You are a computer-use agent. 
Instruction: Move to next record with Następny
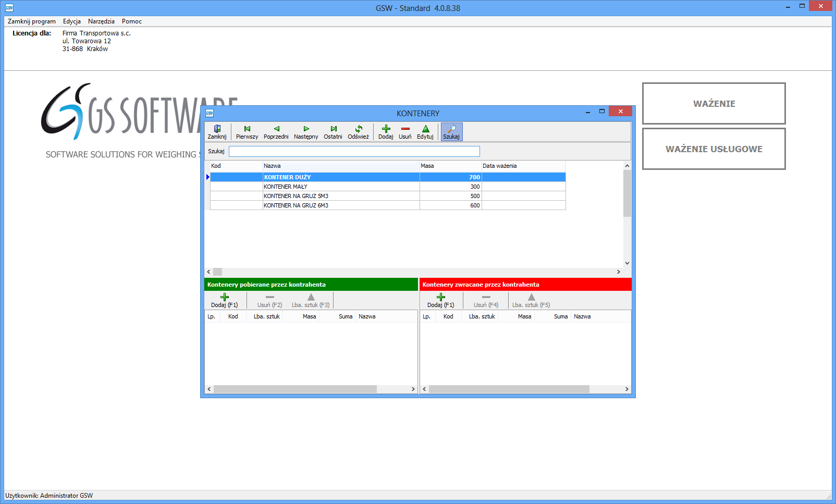click(x=305, y=132)
